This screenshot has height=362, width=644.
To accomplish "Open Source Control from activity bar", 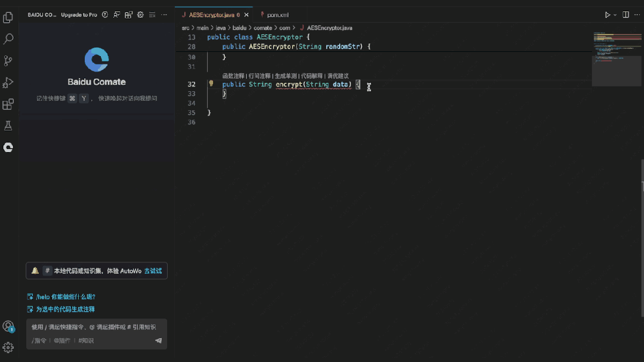I will pos(8,60).
